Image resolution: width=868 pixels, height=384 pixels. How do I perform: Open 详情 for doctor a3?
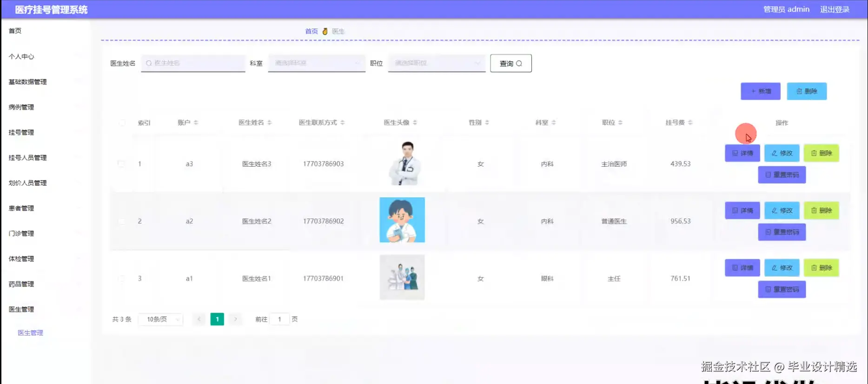742,153
